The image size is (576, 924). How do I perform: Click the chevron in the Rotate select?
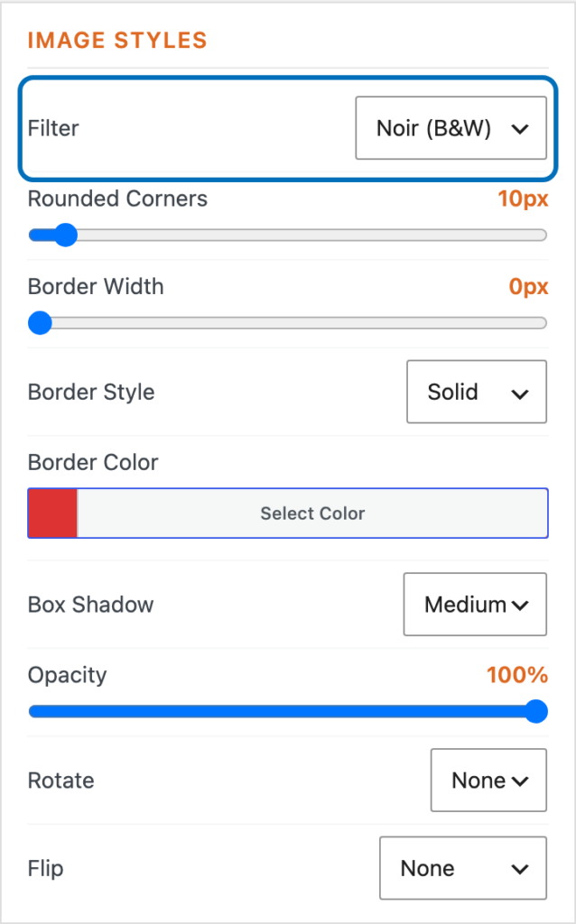click(520, 781)
